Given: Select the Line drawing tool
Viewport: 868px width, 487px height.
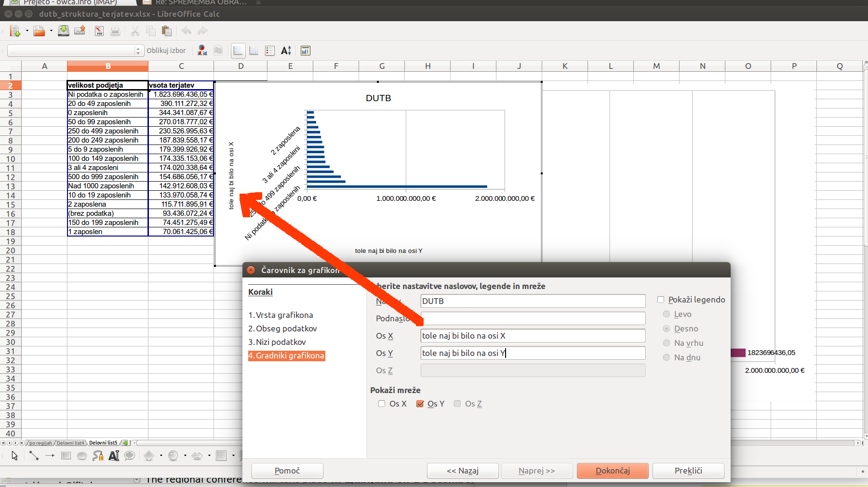Looking at the screenshot, I should pyautogui.click(x=34, y=456).
